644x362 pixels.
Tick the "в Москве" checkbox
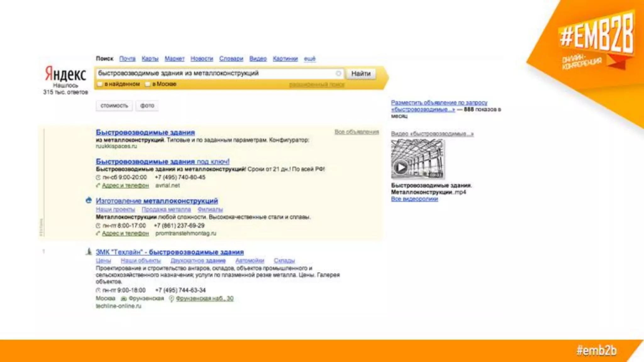[148, 84]
